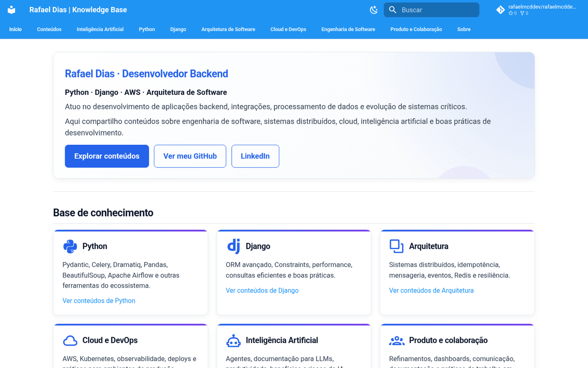Click the Explorar conteúdos button
Viewport: 588px width, 368px height.
[x=107, y=156]
